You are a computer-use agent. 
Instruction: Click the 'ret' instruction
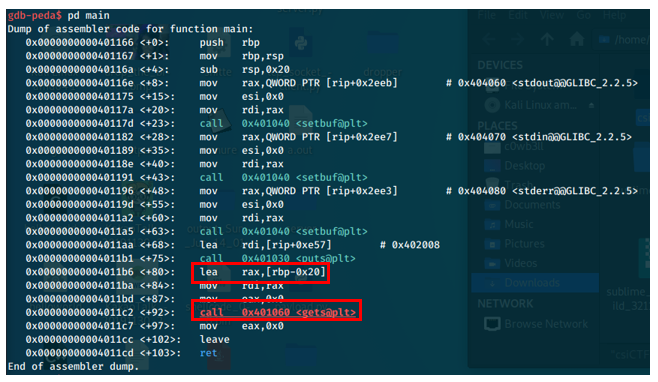[208, 353]
